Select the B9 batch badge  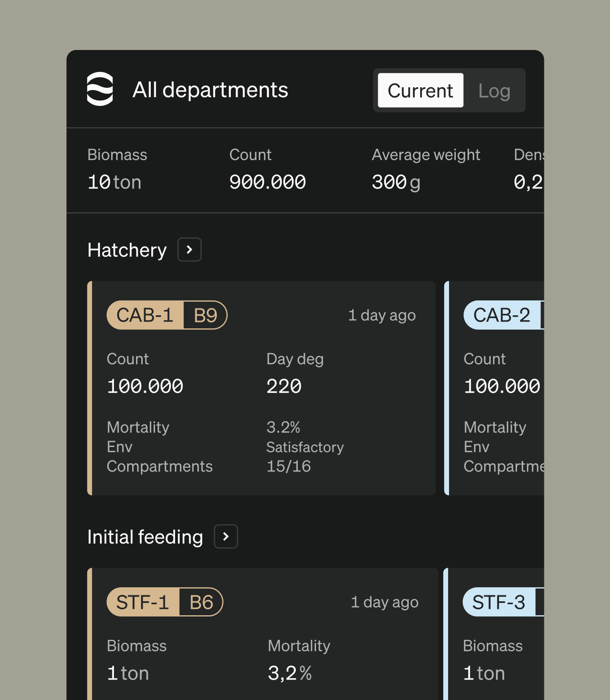205,315
